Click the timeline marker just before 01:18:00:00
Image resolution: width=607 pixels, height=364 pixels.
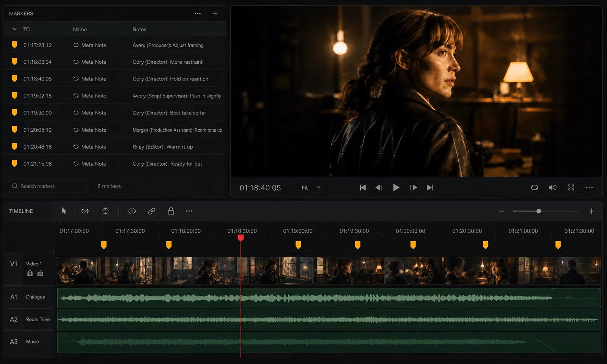(169, 245)
